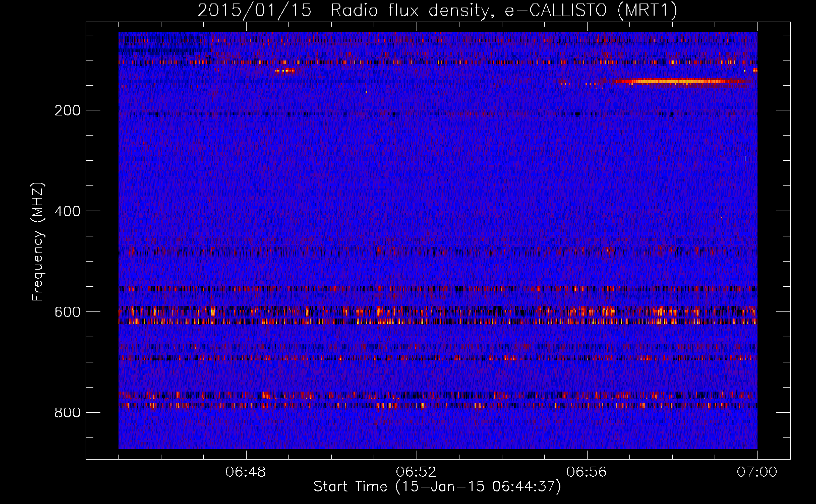Click the 400 frequency tick label
Screen dimensions: 816x504
[x=68, y=211]
